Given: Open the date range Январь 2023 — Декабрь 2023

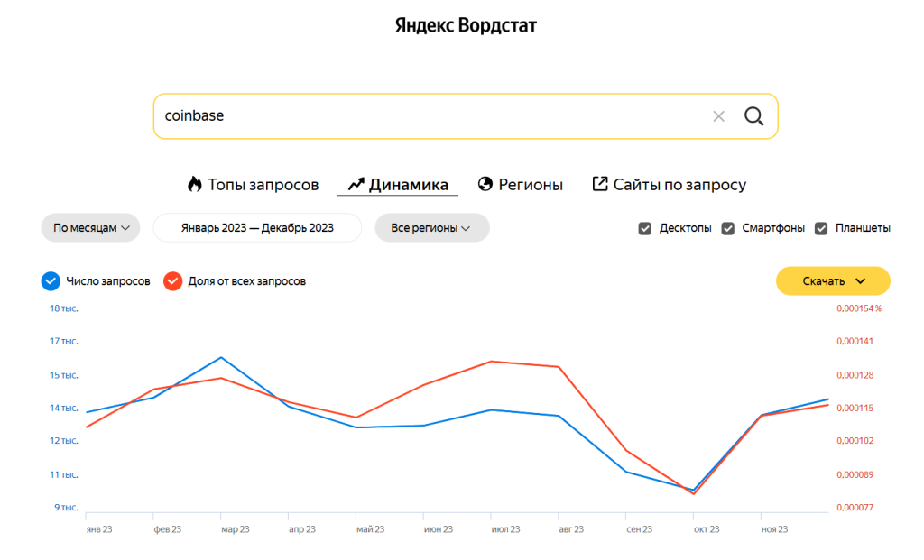Looking at the screenshot, I should pos(257,228).
